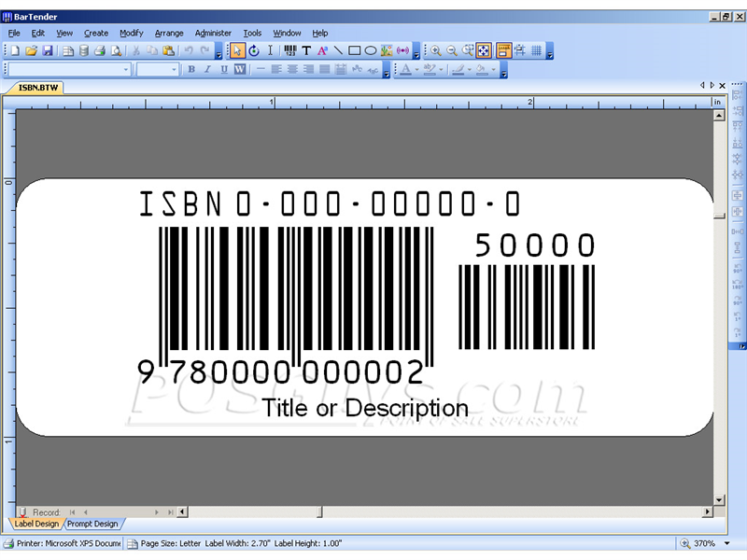Zoom in with the plus magnifier

[435, 50]
